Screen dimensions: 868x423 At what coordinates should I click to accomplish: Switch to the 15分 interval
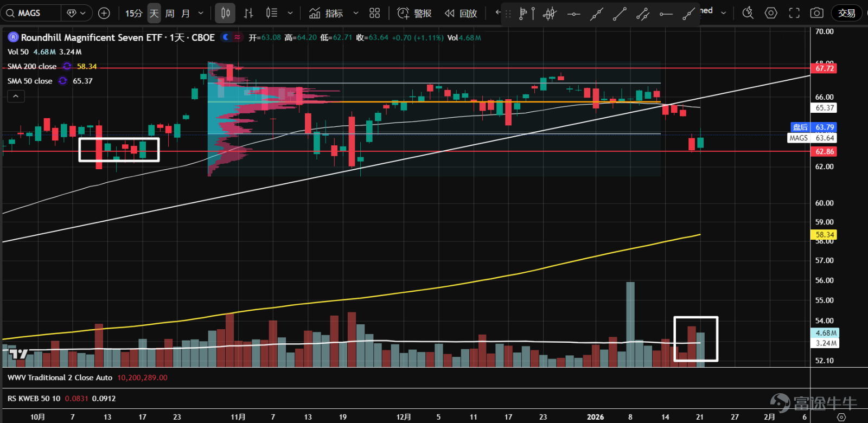133,13
